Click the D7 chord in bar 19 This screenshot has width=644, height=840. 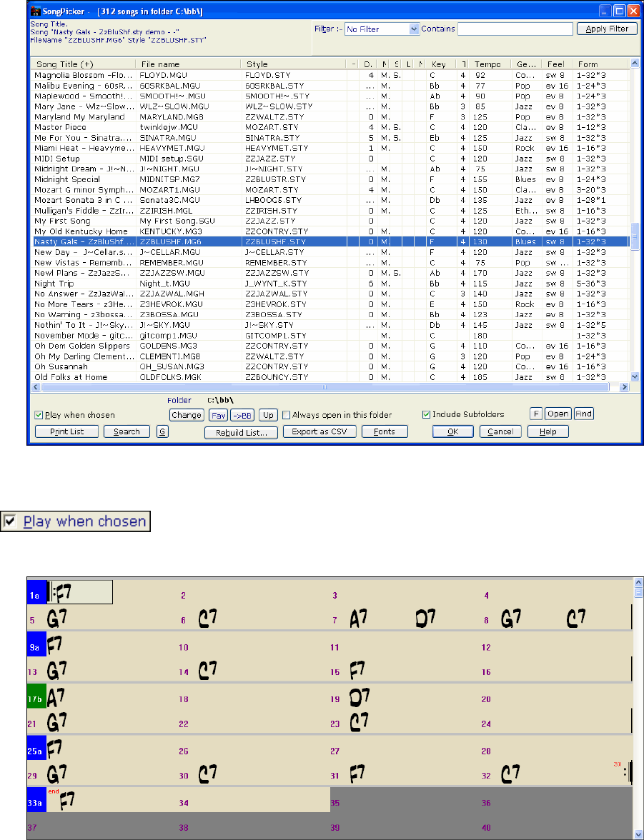(360, 698)
